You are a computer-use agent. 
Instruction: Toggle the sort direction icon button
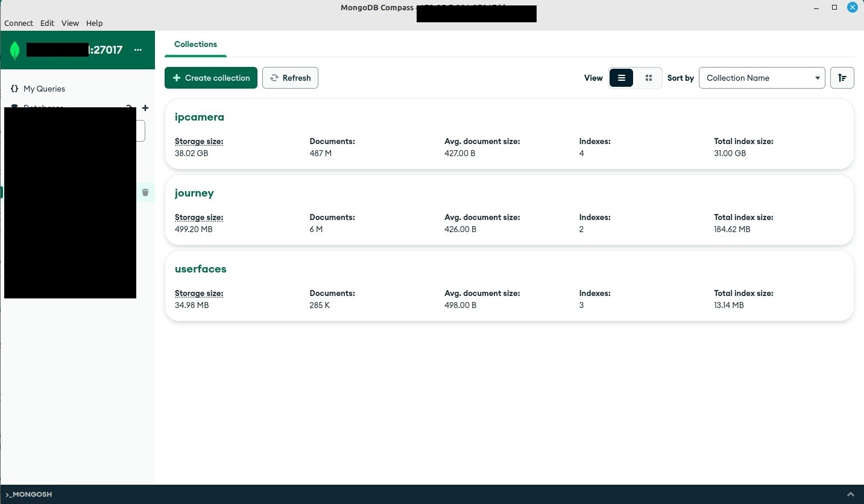(842, 78)
